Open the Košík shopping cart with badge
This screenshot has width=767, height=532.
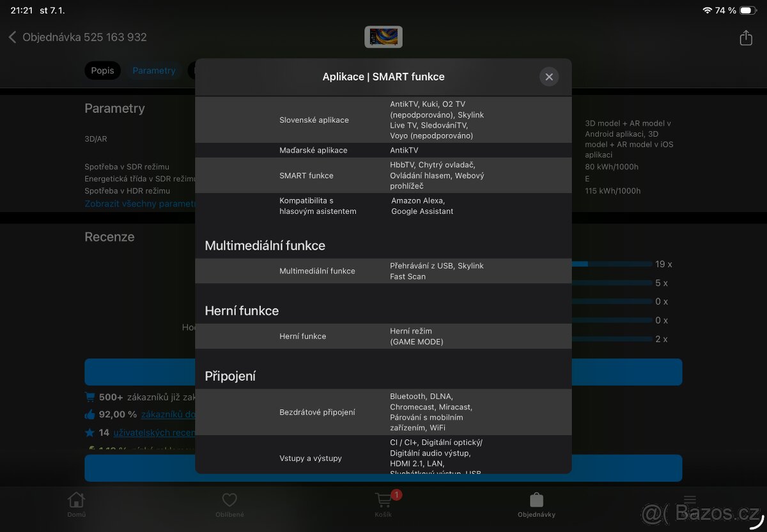(x=383, y=505)
